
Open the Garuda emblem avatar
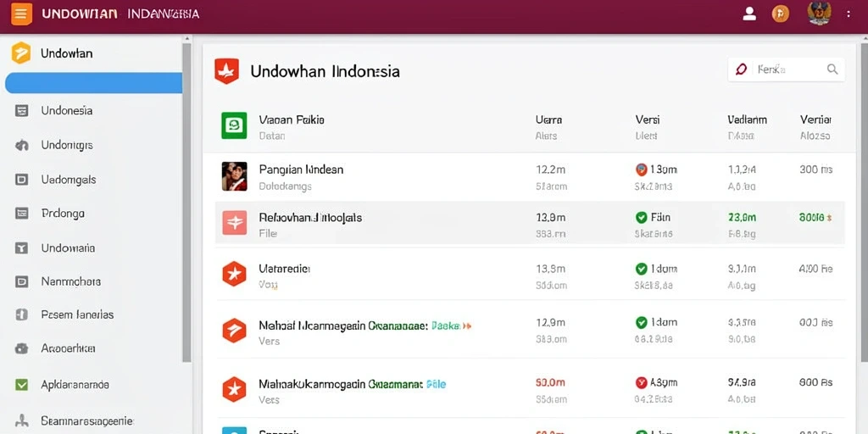point(819,14)
